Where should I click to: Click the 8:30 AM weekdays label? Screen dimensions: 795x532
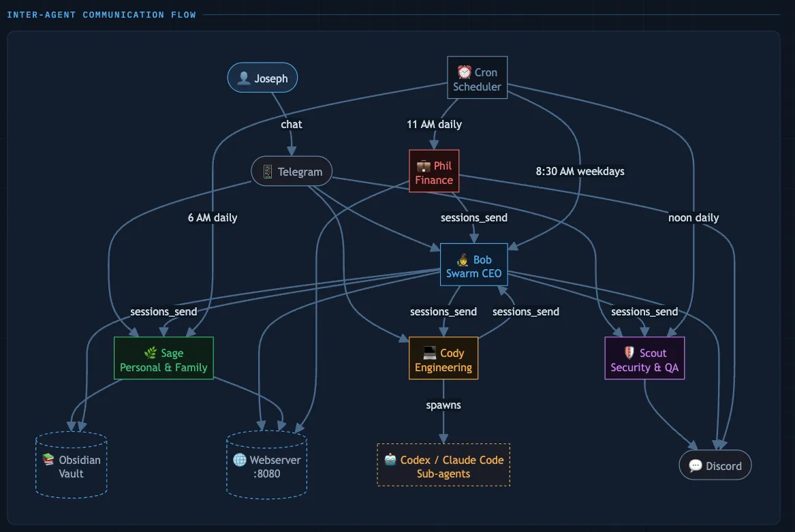579,171
